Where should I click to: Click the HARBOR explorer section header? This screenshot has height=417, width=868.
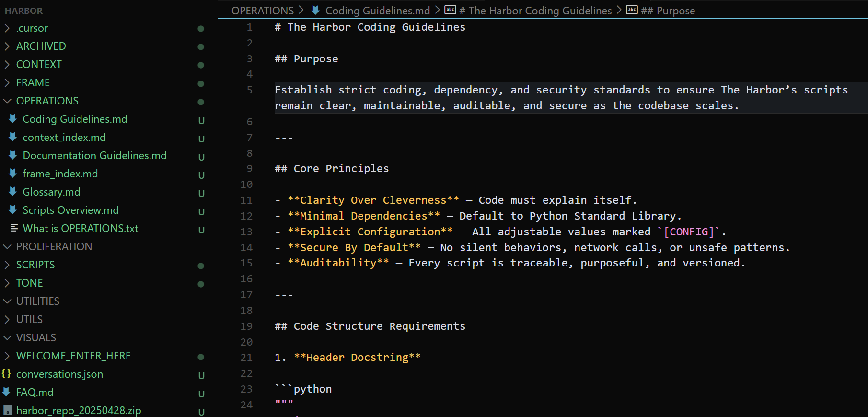click(x=23, y=11)
